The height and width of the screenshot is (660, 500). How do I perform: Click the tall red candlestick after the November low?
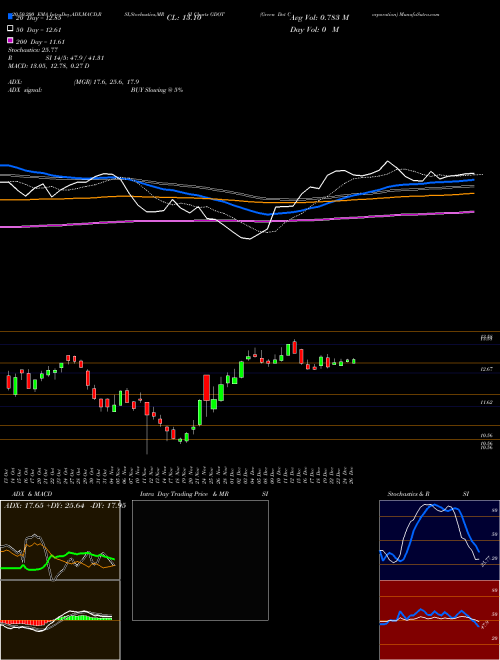click(x=207, y=388)
